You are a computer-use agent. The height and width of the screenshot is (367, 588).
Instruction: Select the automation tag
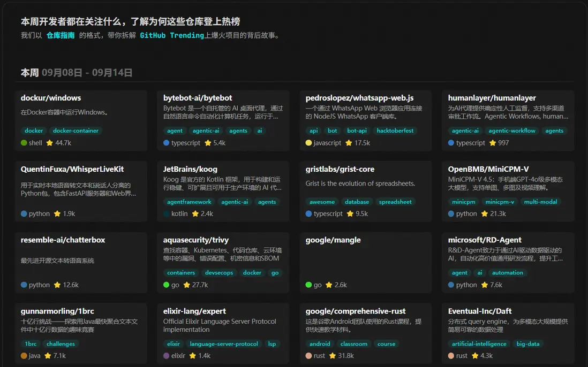point(507,272)
